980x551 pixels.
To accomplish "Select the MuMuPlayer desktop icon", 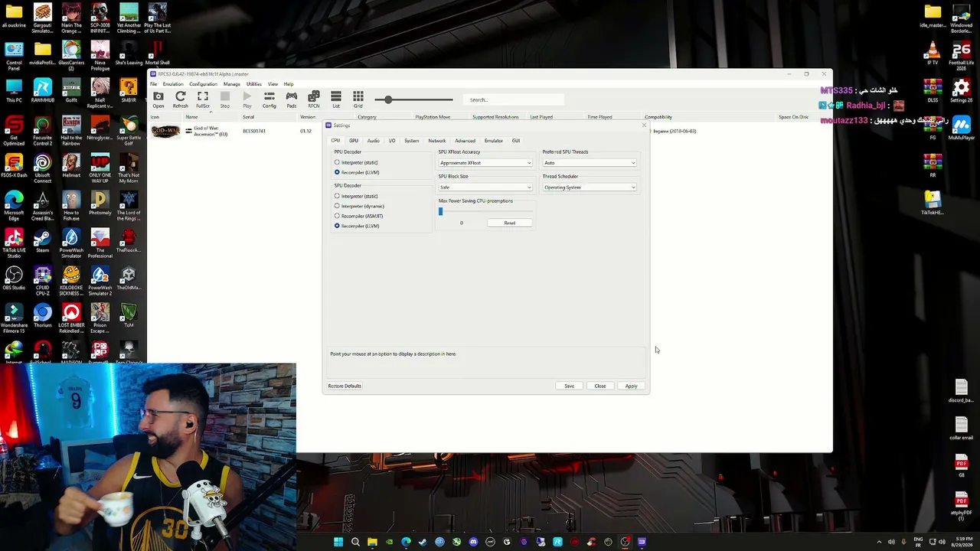I will pos(962,129).
